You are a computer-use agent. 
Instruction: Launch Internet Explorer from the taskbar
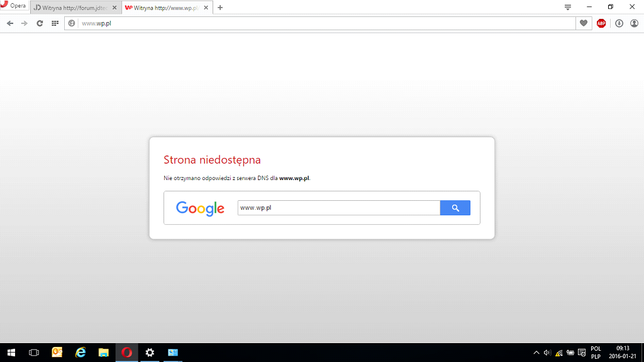pos(80,353)
